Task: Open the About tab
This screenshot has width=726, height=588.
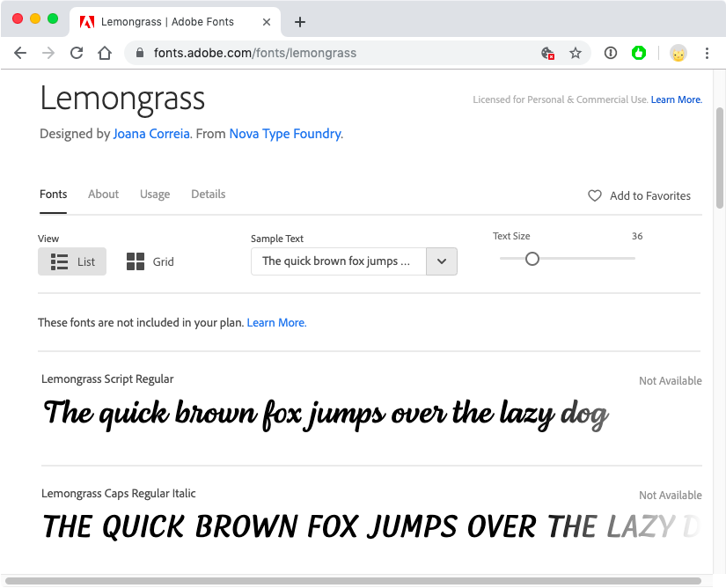Action: (103, 195)
